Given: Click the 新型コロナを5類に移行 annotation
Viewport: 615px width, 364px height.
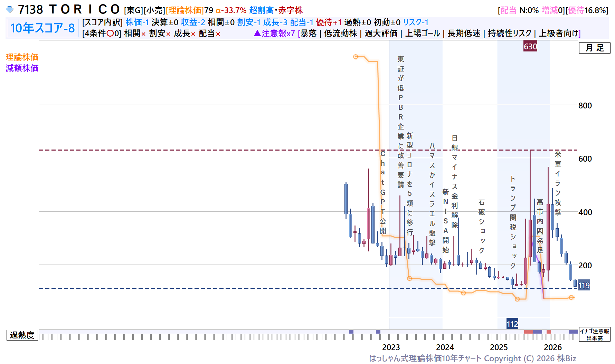Looking at the screenshot, I should (410, 184).
